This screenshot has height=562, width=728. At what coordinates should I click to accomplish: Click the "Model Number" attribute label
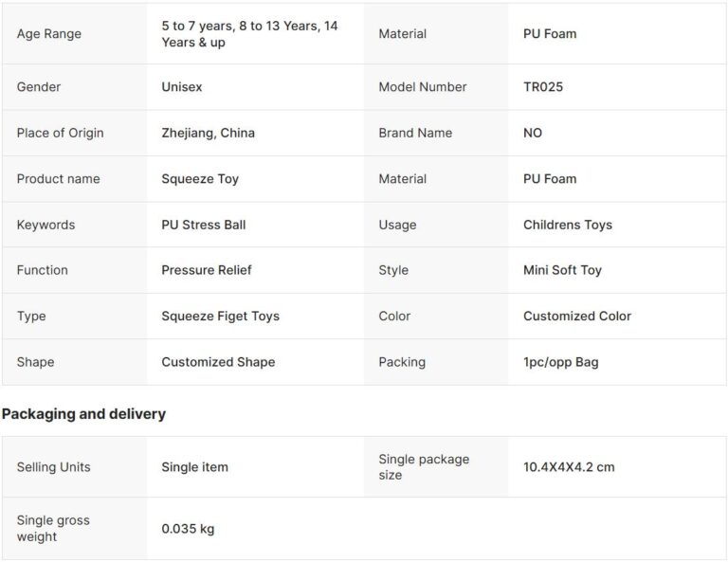tap(423, 87)
